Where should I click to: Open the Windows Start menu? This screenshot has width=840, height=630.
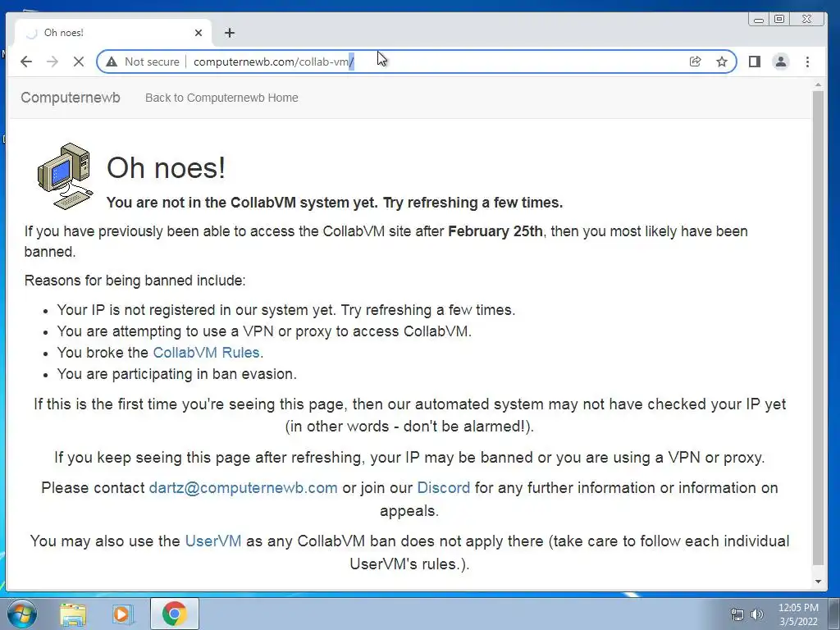click(x=22, y=614)
